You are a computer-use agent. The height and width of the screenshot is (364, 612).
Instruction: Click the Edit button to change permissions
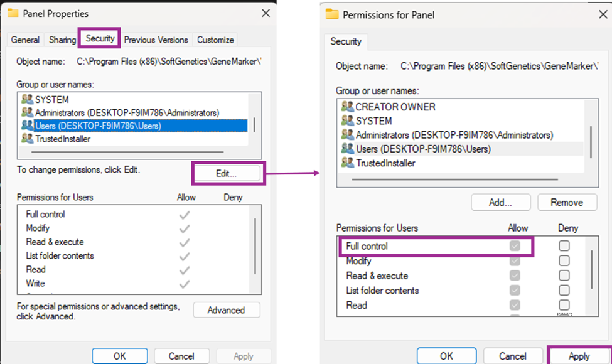click(226, 174)
